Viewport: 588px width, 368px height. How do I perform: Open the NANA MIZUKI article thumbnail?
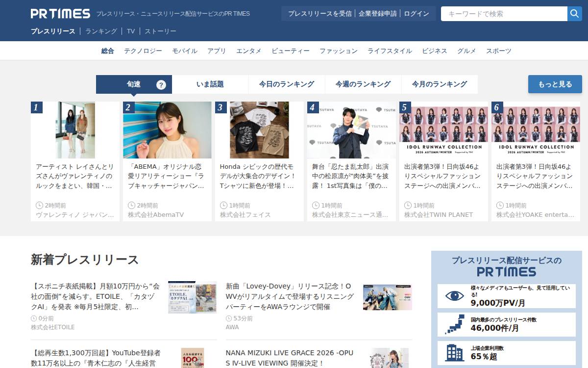click(x=389, y=358)
